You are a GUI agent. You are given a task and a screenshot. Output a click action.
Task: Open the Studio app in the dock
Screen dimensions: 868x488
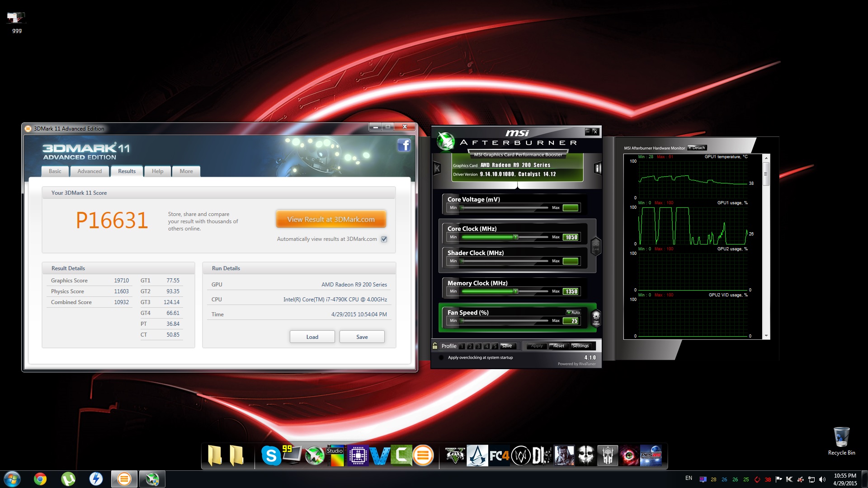[x=335, y=455]
